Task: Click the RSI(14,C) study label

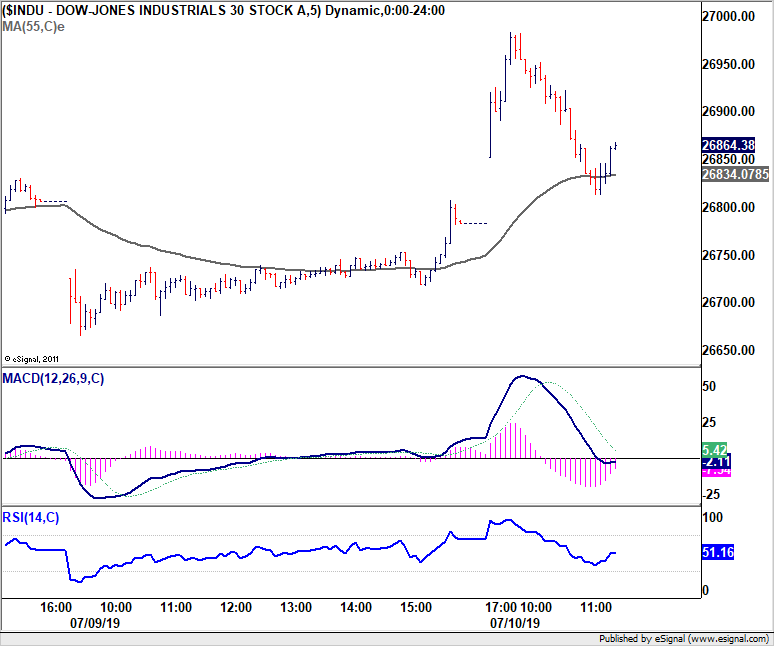Action: 31,518
